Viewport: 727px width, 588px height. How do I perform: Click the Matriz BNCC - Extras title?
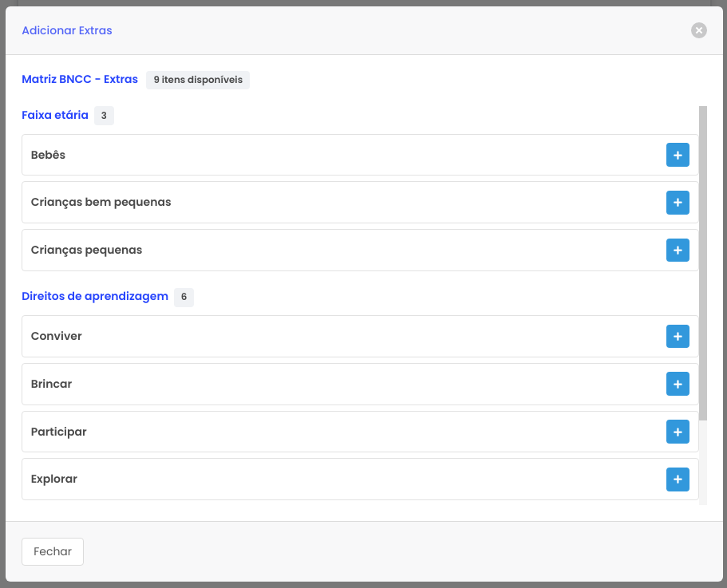pos(80,79)
